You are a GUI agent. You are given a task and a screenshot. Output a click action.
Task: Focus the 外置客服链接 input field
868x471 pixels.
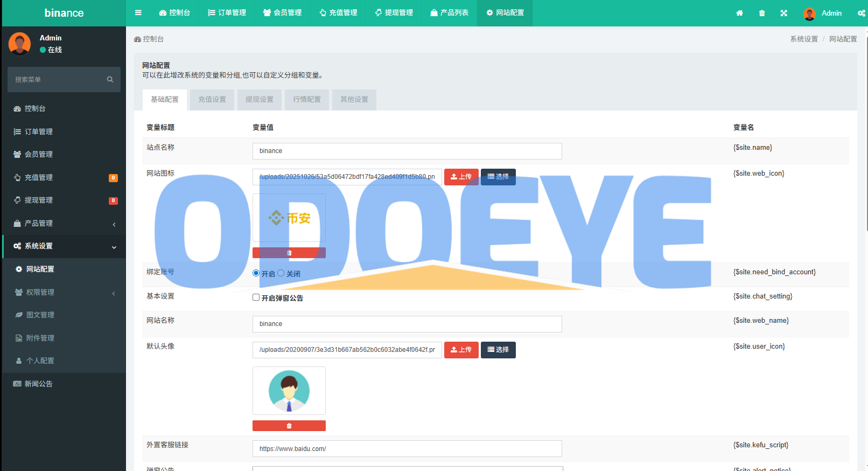tap(407, 448)
